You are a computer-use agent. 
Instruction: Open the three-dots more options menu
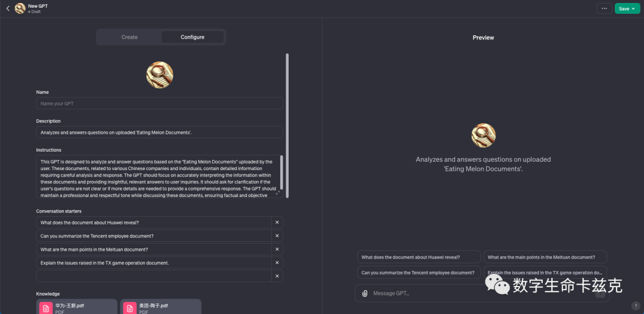pyautogui.click(x=604, y=8)
